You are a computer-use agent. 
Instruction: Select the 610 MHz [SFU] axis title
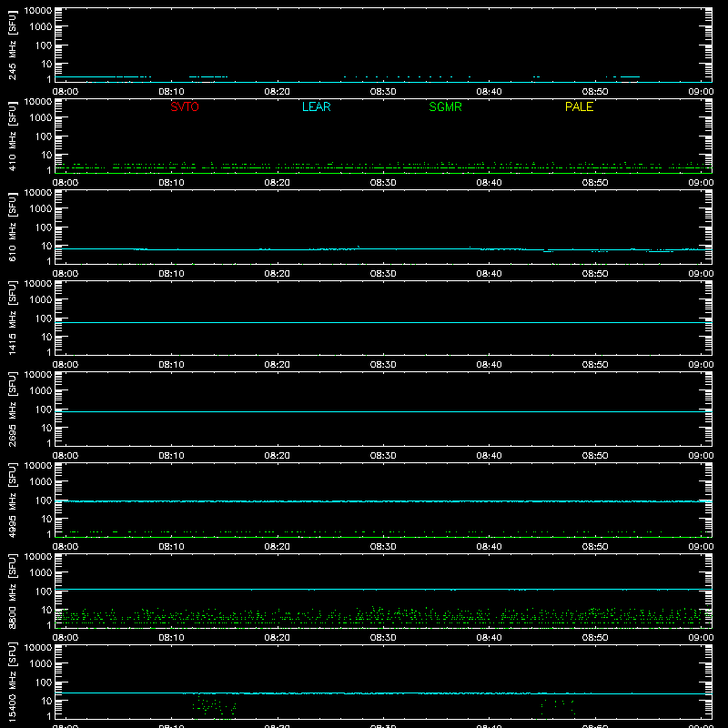pyautogui.click(x=12, y=227)
